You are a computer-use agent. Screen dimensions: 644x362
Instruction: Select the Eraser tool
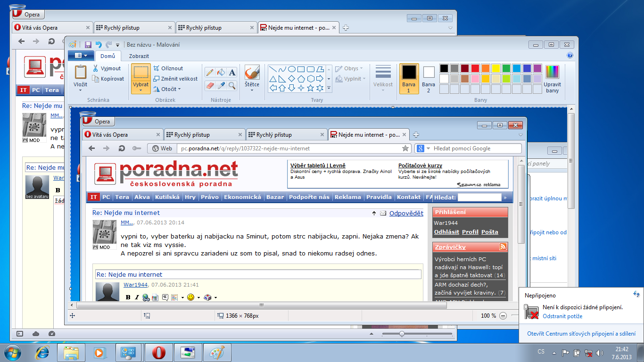point(210,85)
